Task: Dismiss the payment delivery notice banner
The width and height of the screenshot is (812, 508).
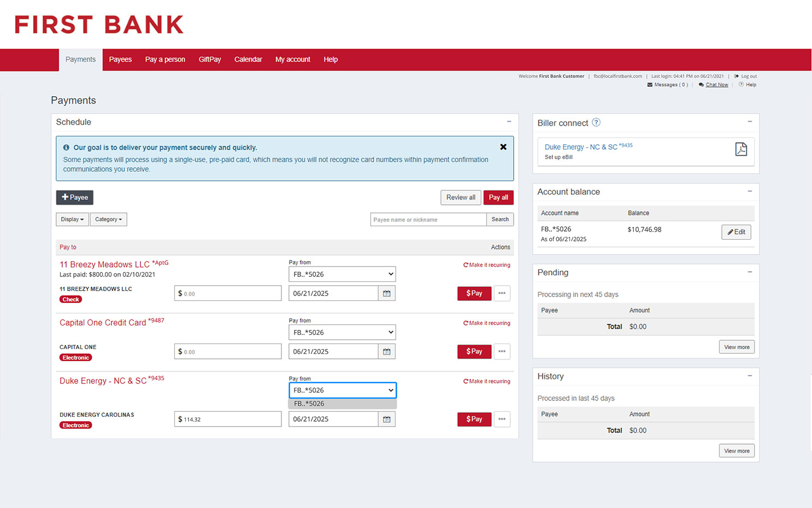Action: (x=503, y=146)
